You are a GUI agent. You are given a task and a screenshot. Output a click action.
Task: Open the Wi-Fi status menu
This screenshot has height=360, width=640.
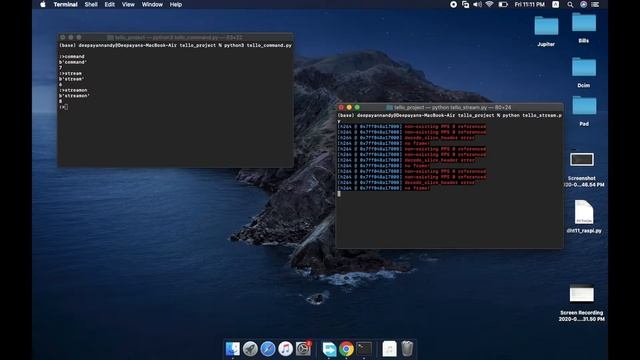(x=489, y=4)
